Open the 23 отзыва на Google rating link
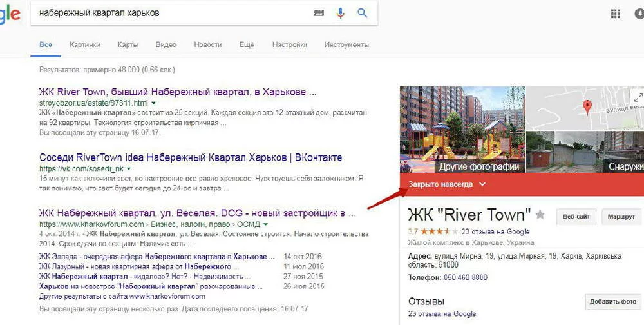This screenshot has height=325, width=644. tap(496, 231)
